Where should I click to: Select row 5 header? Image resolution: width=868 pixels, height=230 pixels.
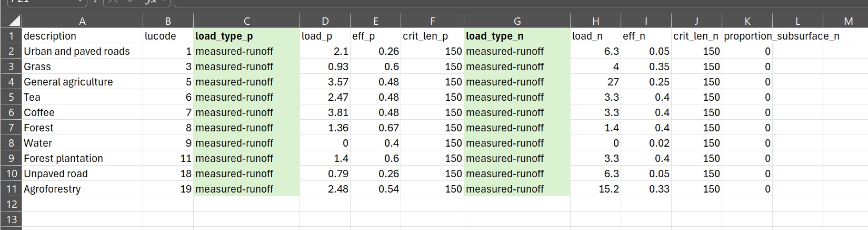point(11,97)
